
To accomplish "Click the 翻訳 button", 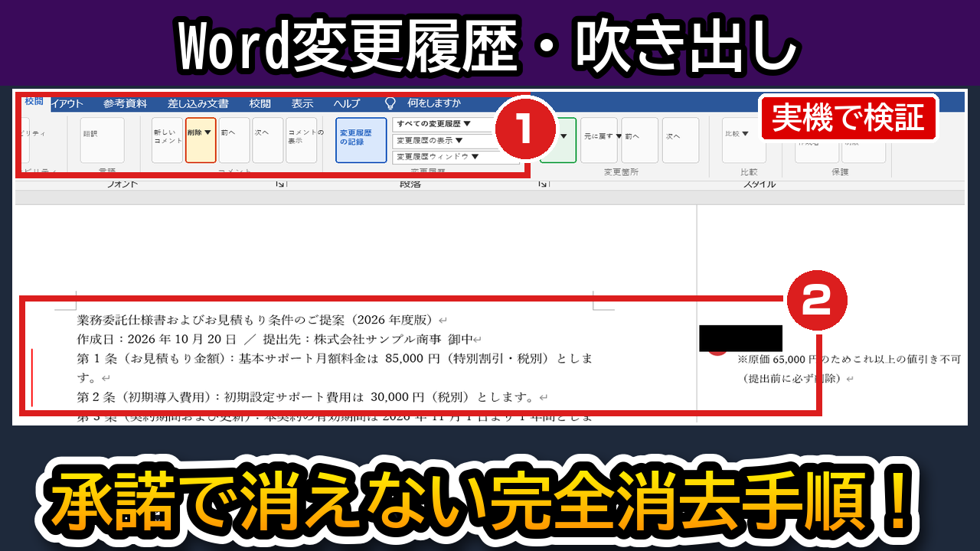I will coord(103,140).
